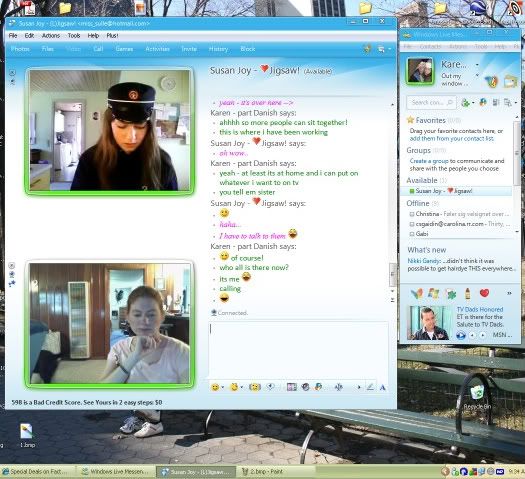Open the winks dropdown arrow
Image resolution: width=525 pixels, height=479 pixels.
(242, 388)
